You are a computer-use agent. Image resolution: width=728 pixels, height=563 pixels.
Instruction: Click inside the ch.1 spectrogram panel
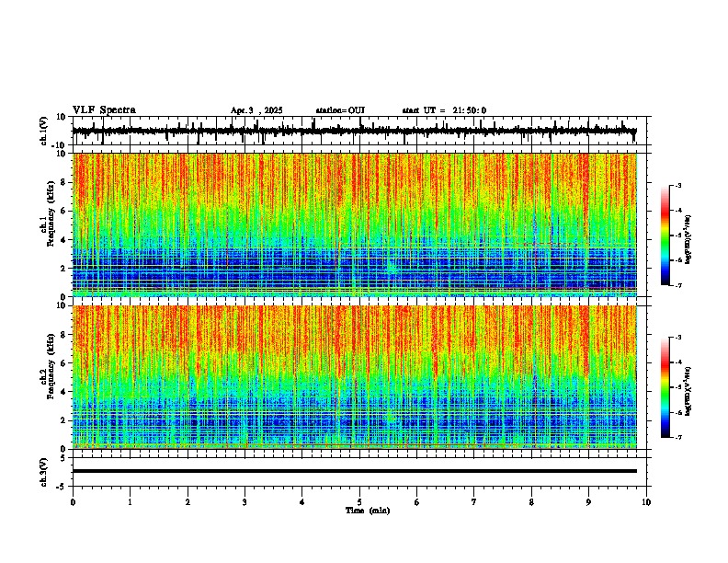click(354, 224)
